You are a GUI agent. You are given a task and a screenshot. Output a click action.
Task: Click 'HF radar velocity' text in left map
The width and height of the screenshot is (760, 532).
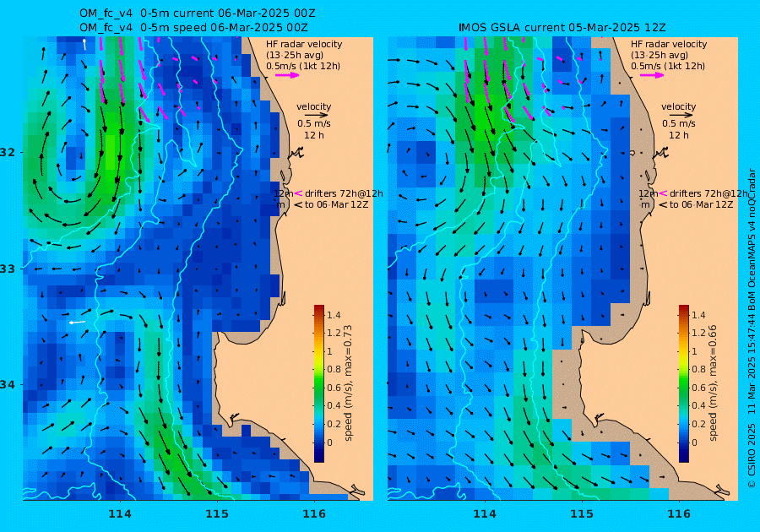pos(304,44)
